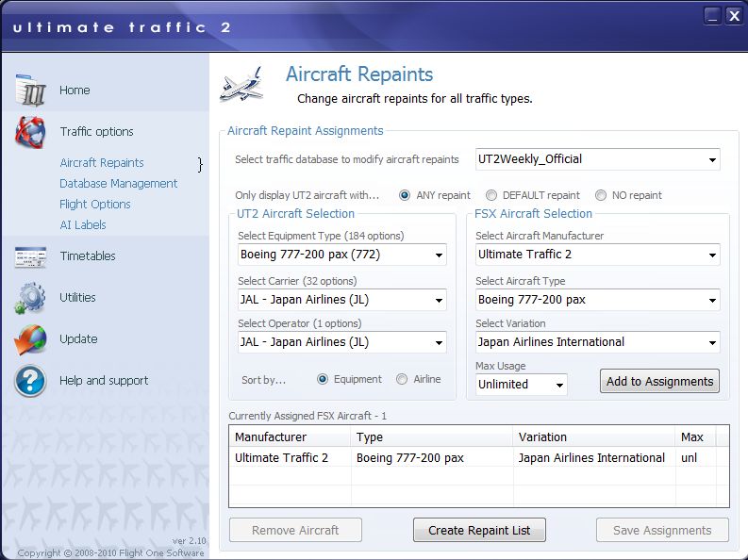Open the Home section

click(x=75, y=91)
